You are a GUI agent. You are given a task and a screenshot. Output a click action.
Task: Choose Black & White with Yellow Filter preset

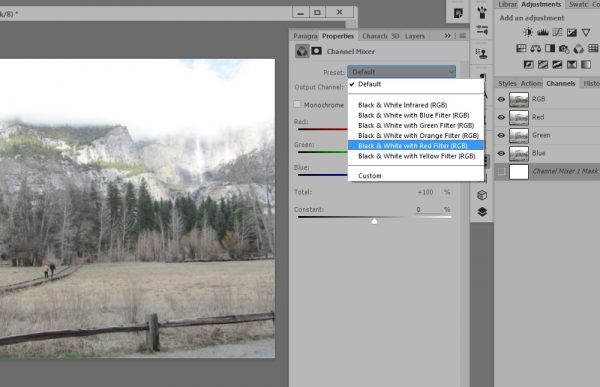click(416, 156)
